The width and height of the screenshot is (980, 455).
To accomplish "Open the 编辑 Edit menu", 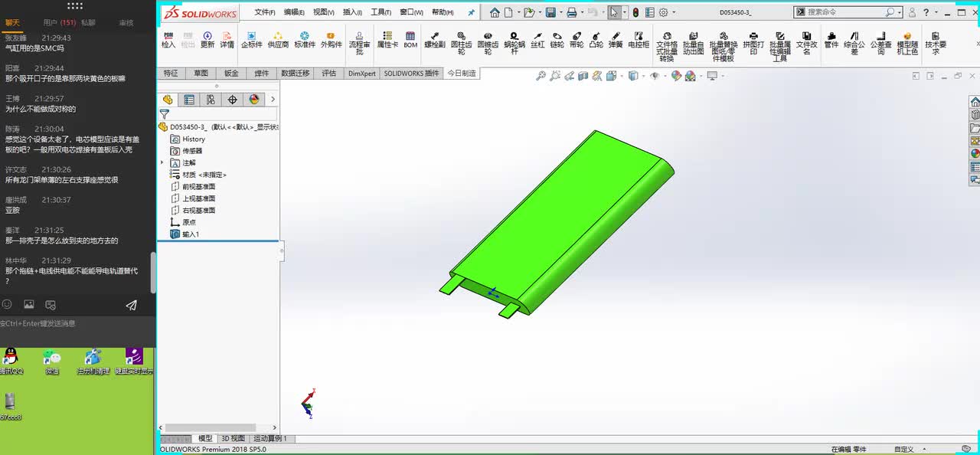I will click(x=294, y=12).
